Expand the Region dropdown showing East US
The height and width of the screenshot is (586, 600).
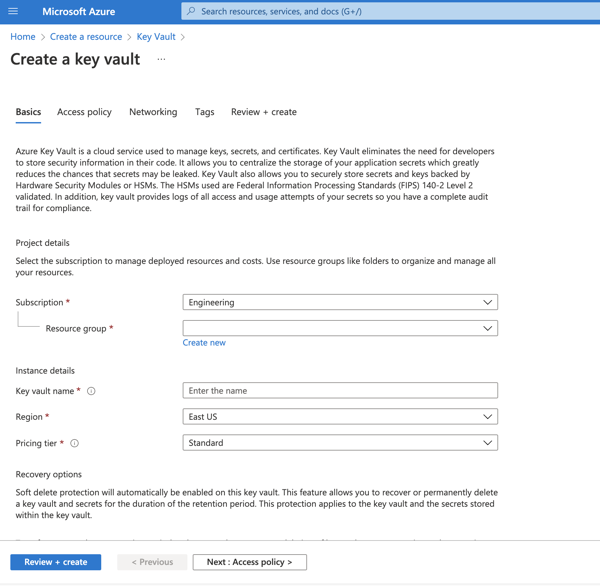[340, 416]
